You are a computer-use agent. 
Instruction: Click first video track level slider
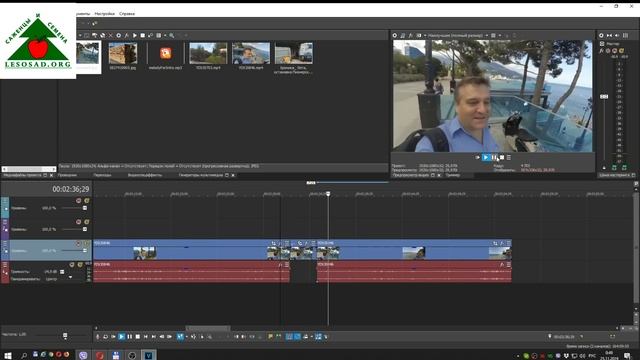(84, 208)
